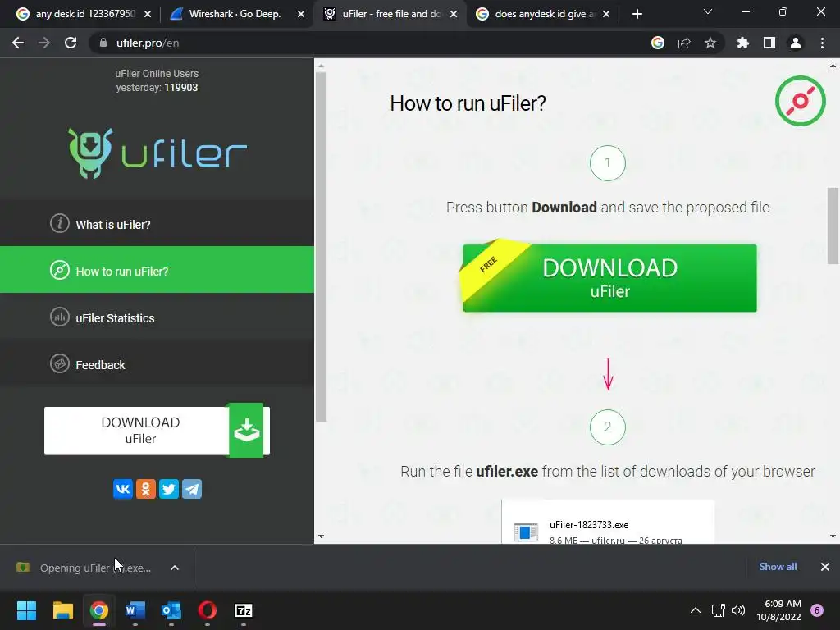Click 'Show all' downloads link

click(x=778, y=566)
